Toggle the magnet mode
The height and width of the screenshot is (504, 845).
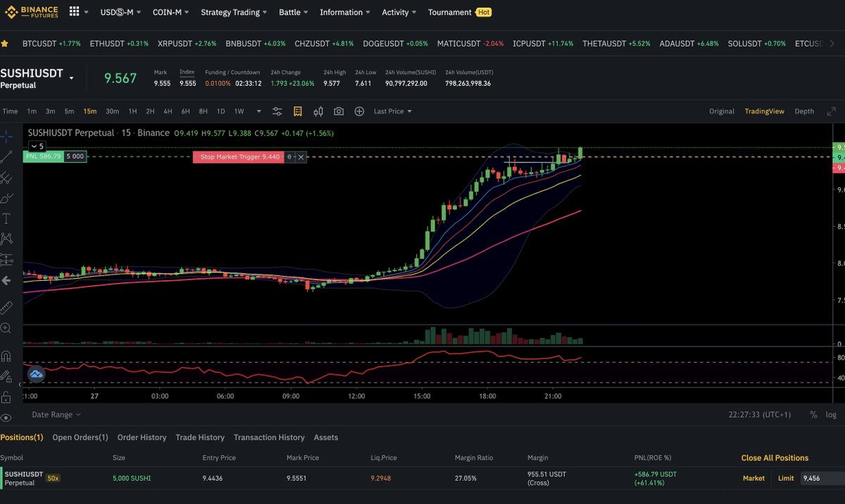point(6,355)
